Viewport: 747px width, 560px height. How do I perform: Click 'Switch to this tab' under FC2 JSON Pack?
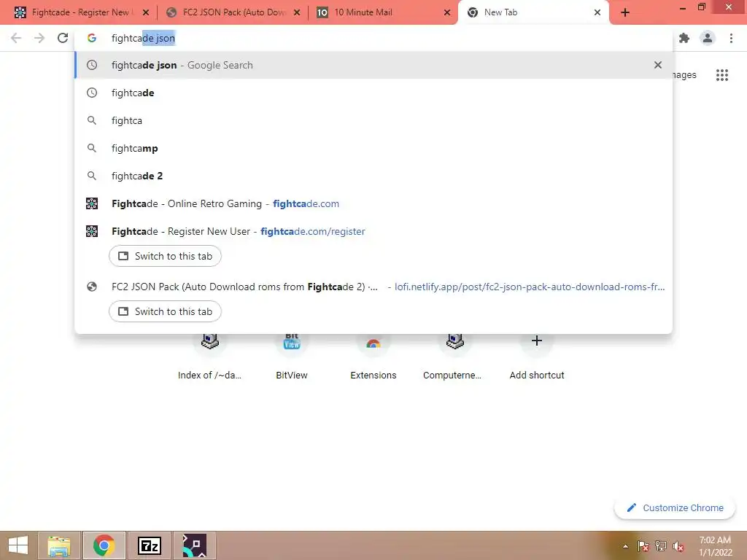tap(165, 311)
